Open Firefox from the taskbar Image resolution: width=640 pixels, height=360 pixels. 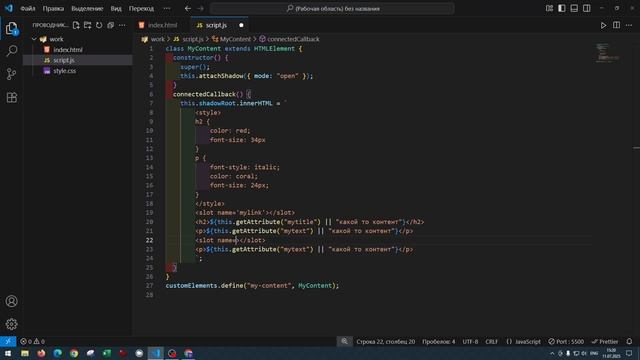point(41,353)
